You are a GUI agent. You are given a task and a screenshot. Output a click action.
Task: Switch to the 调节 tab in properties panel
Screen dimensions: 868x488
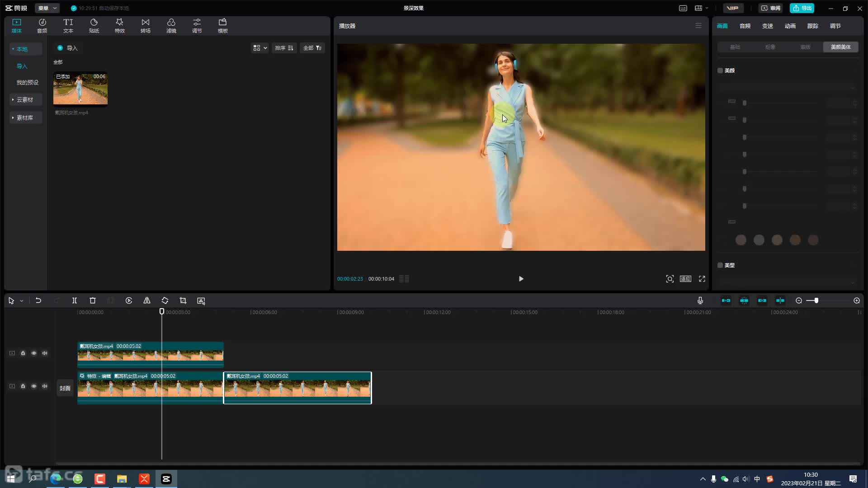(835, 26)
